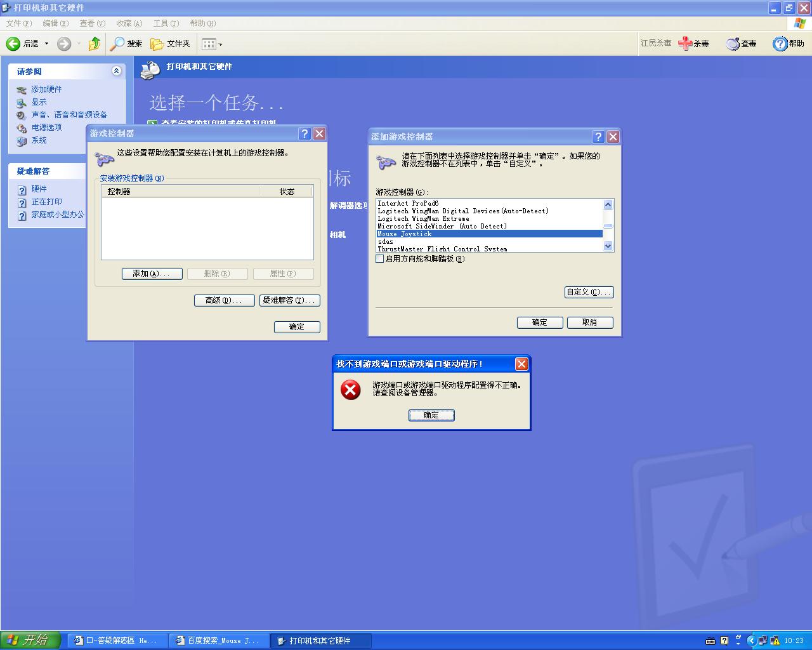Open the 工具 menu

166,23
